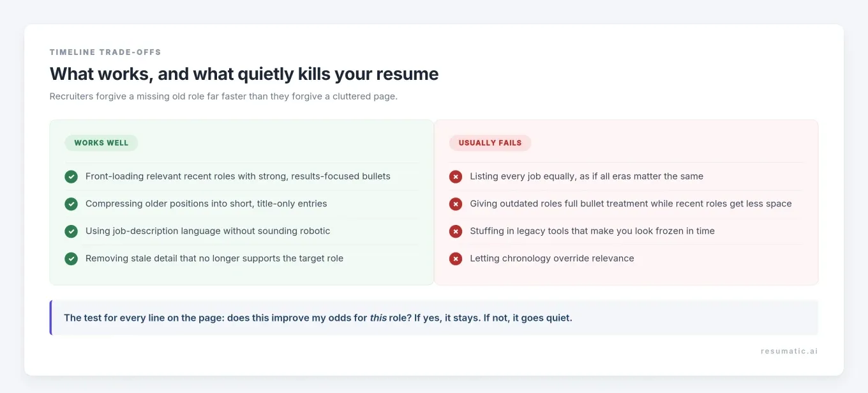Select the WORKS WELL green badge
Image resolution: width=868 pixels, height=393 pixels.
tap(101, 143)
